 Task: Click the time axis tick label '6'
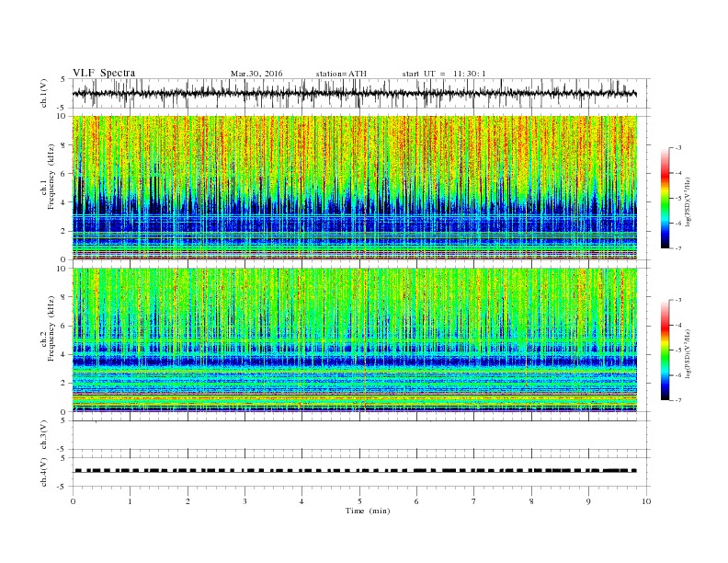[416, 501]
